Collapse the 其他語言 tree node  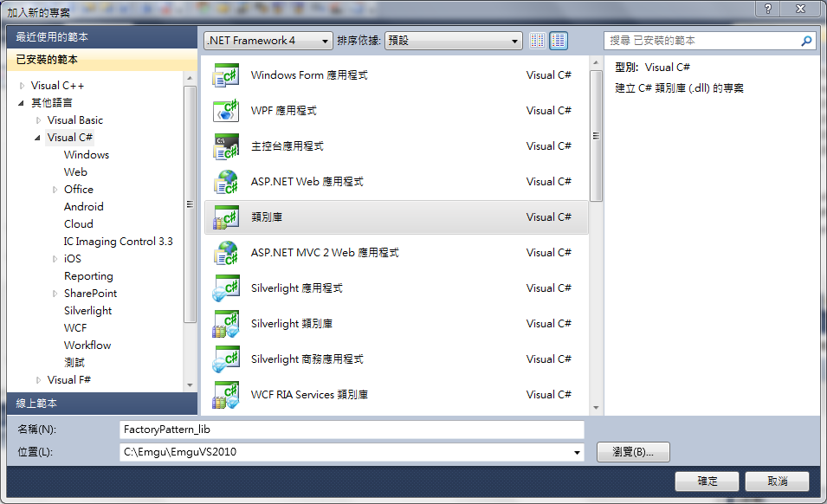click(x=22, y=103)
